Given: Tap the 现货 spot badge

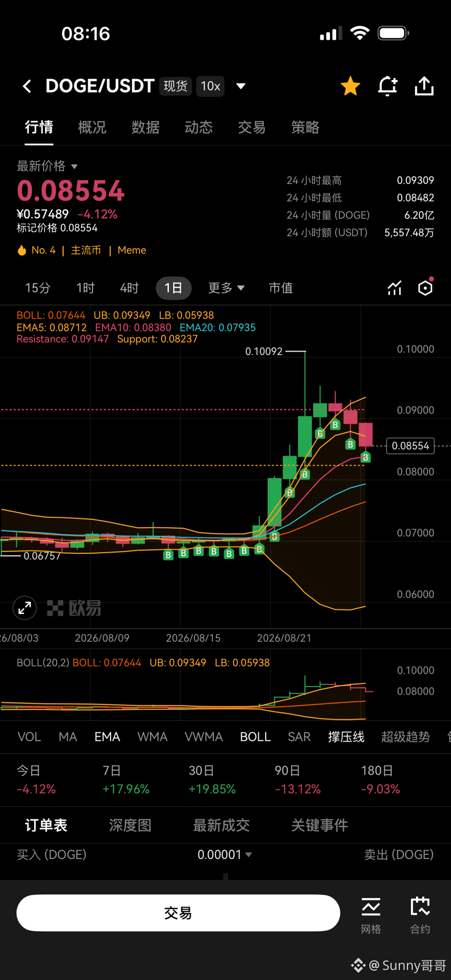Looking at the screenshot, I should tap(175, 86).
